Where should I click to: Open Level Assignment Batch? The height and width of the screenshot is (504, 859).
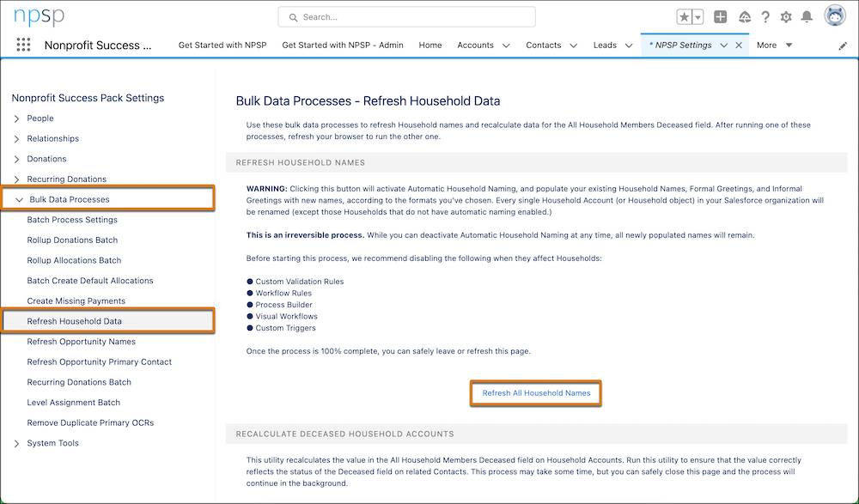[x=73, y=402]
